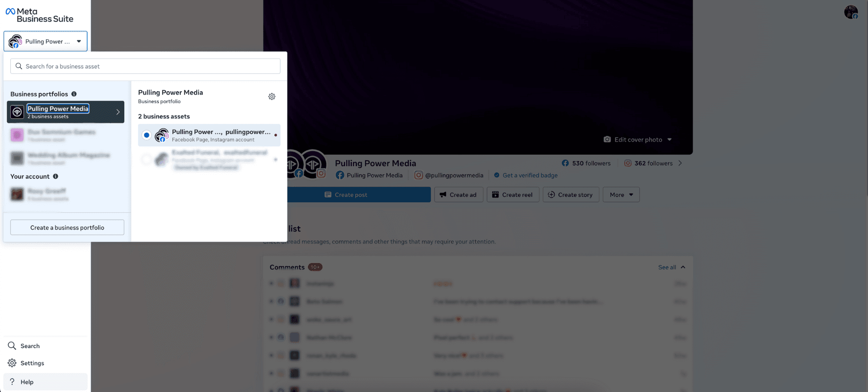Open the Pulling Power account switcher dropdown
Image resolution: width=868 pixels, height=392 pixels.
(x=45, y=41)
